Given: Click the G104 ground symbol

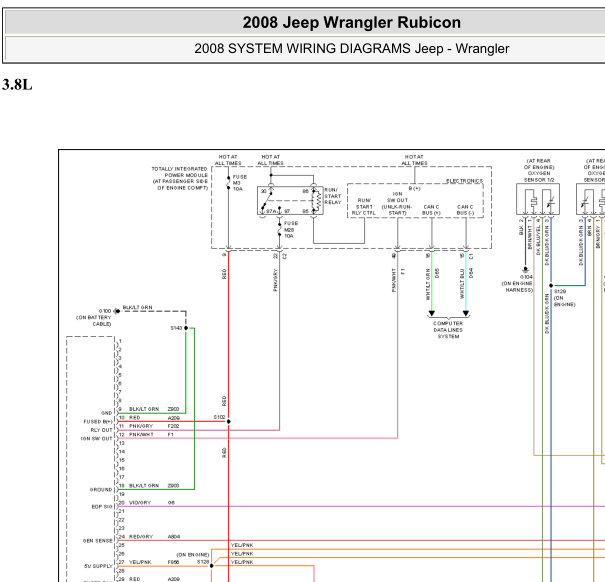Looking at the screenshot, I should pos(525,269).
